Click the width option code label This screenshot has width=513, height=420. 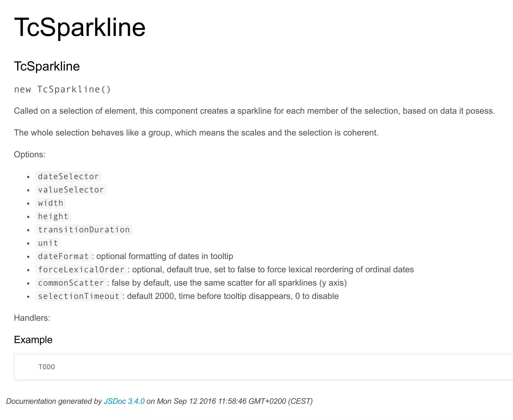coord(51,203)
